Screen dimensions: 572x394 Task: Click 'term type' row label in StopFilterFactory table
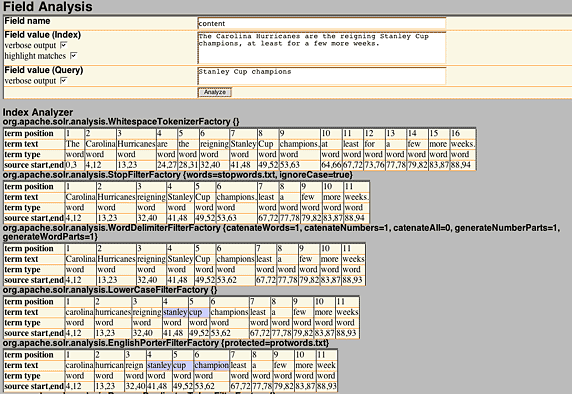[22, 208]
